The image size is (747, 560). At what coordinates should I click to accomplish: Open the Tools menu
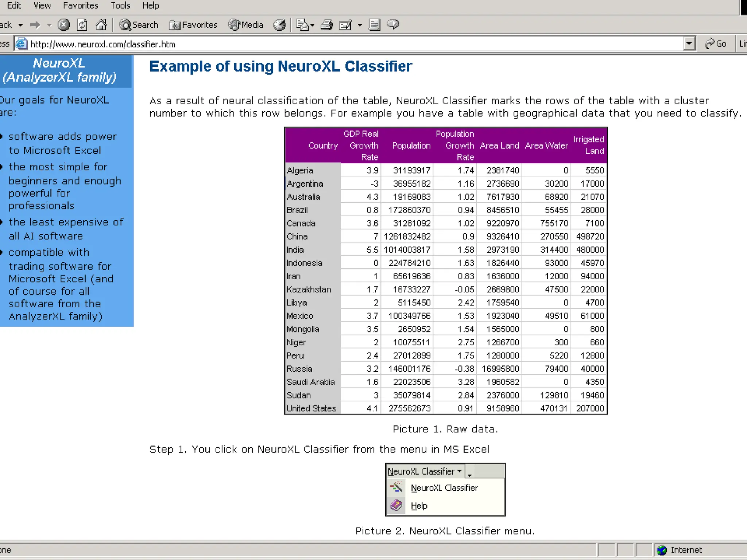point(120,5)
